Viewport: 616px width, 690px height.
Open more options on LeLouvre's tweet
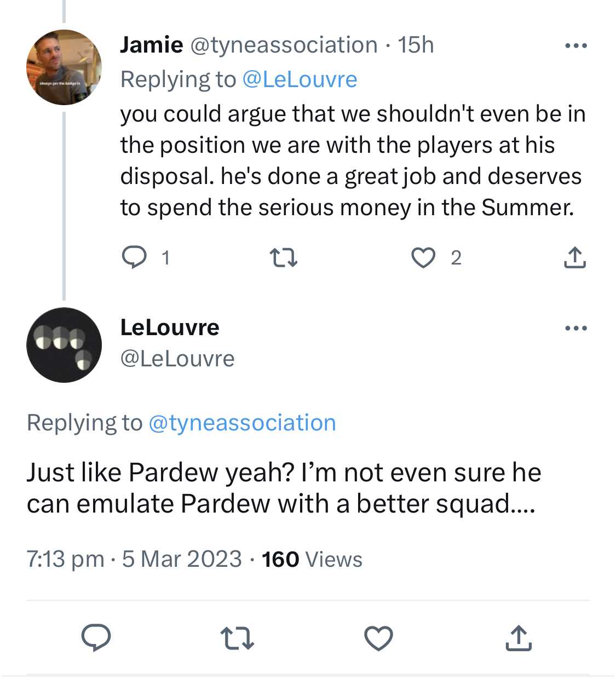pyautogui.click(x=576, y=328)
